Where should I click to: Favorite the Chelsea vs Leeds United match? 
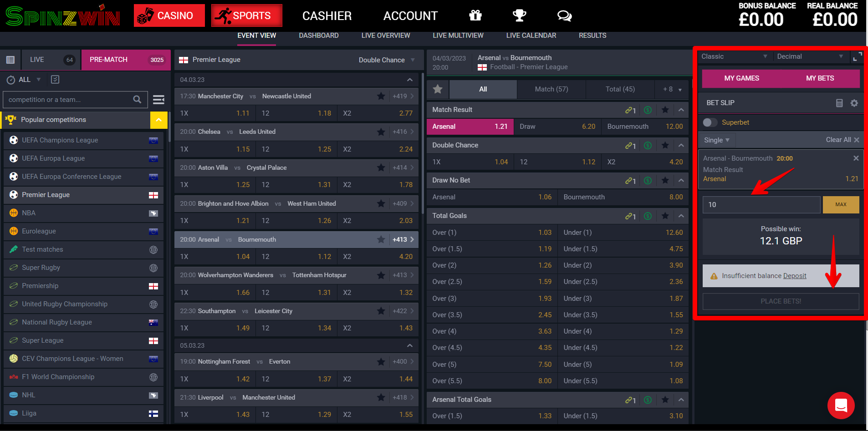pos(381,132)
